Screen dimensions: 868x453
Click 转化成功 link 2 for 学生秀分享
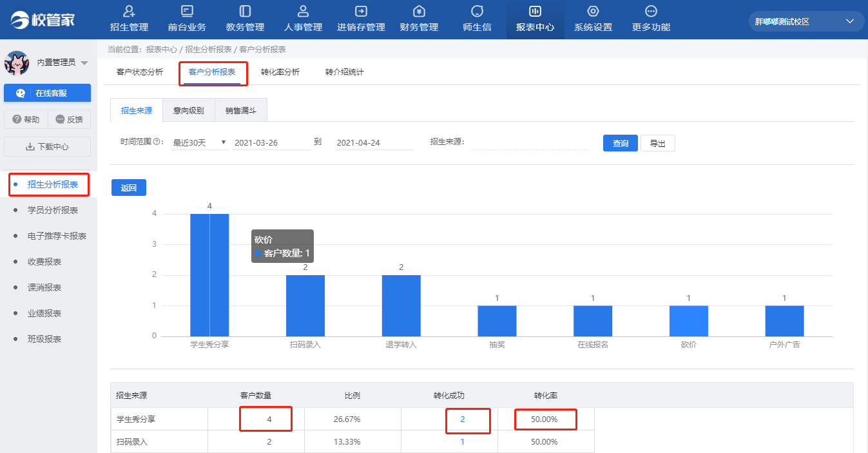tap(463, 419)
